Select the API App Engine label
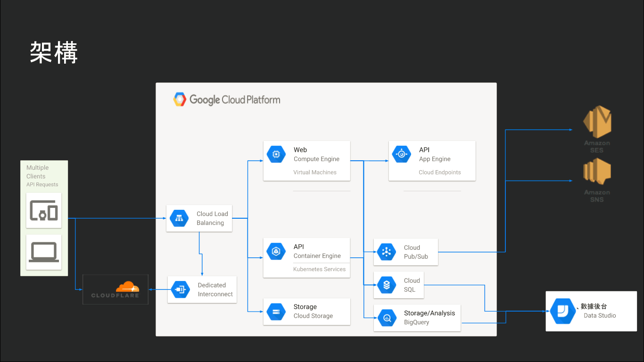Viewport: 644px width, 362px height. (x=435, y=154)
